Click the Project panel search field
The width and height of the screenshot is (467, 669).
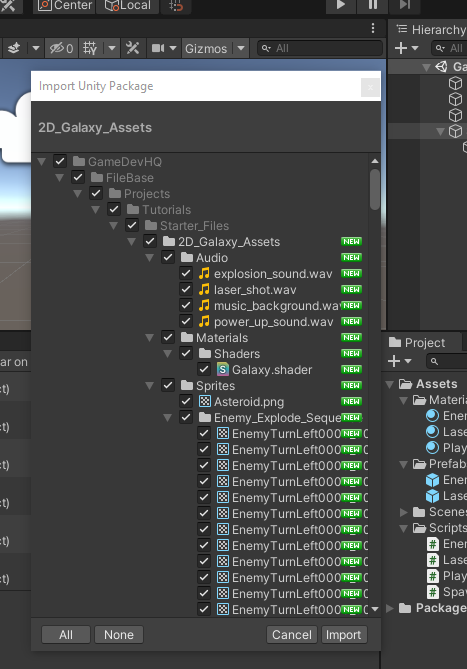coord(447,361)
